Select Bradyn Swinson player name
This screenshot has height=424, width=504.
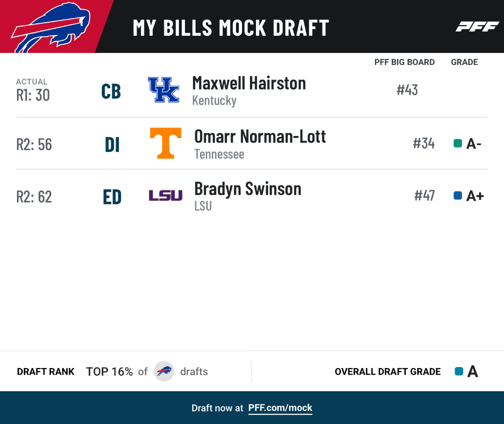(x=248, y=189)
